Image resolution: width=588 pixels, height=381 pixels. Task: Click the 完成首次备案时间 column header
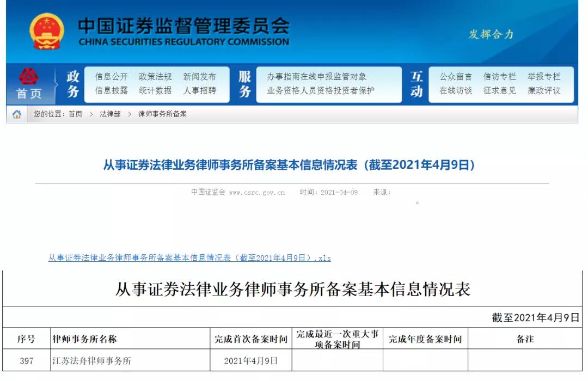click(x=251, y=339)
